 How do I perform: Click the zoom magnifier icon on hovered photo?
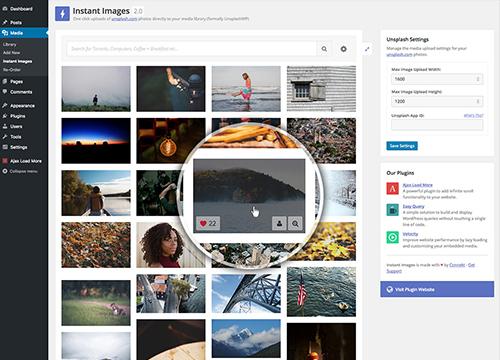click(x=295, y=223)
